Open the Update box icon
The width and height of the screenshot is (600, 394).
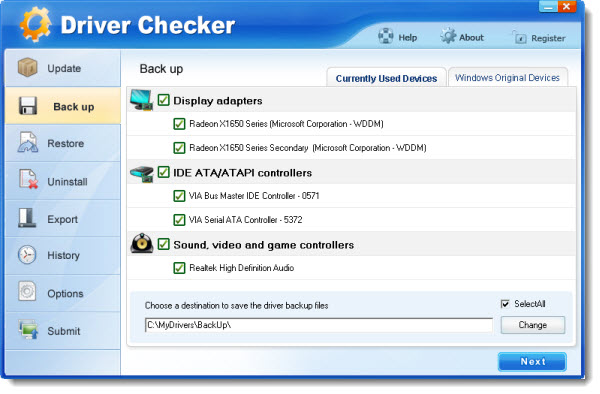(28, 67)
